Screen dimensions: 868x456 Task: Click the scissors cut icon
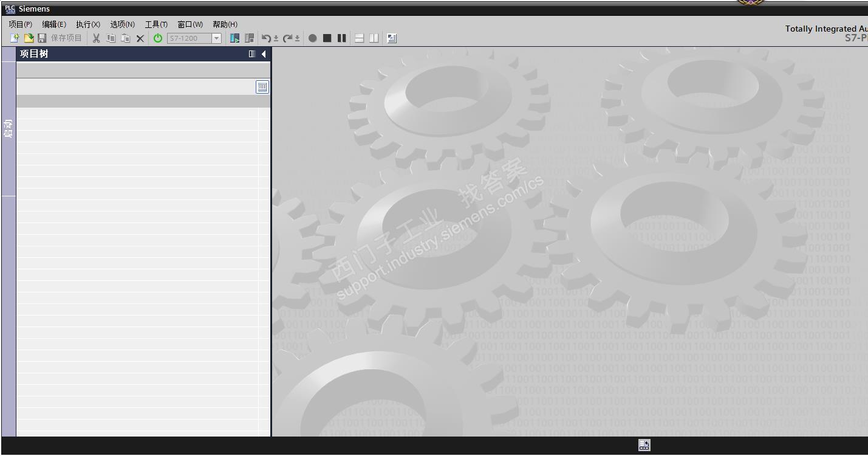(96, 38)
